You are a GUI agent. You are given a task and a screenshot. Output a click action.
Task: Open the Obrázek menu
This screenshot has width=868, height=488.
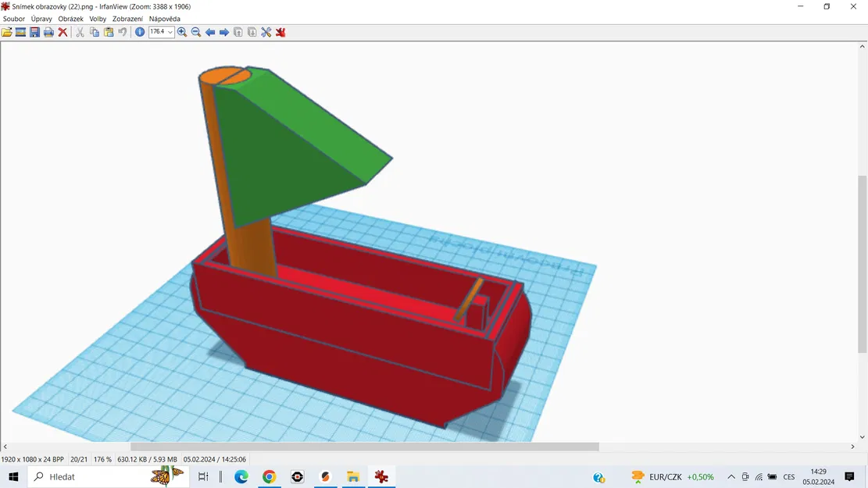pyautogui.click(x=70, y=19)
